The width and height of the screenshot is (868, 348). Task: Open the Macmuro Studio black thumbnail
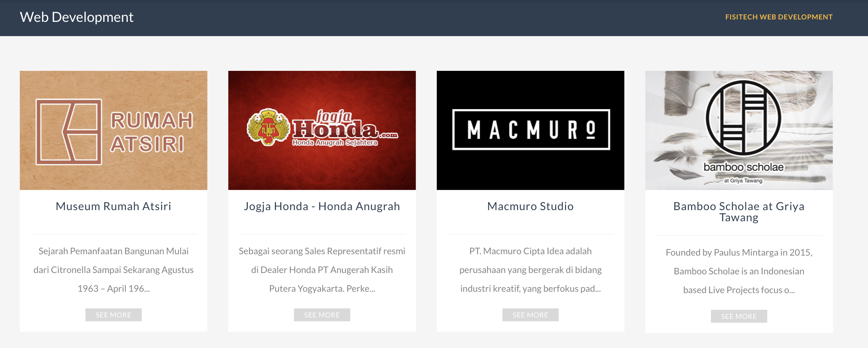(531, 130)
